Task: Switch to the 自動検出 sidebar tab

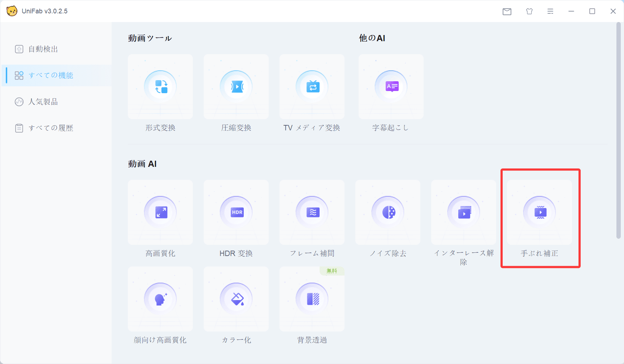Action: tap(43, 49)
